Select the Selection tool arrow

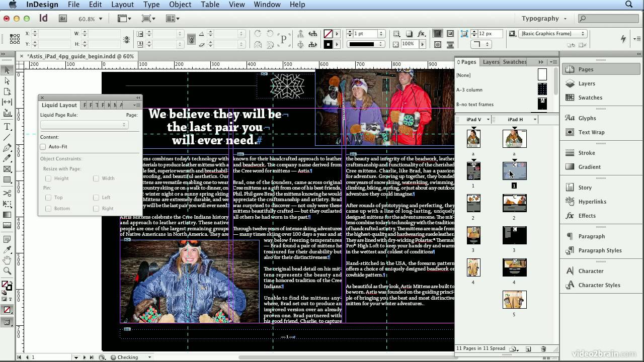[7, 70]
